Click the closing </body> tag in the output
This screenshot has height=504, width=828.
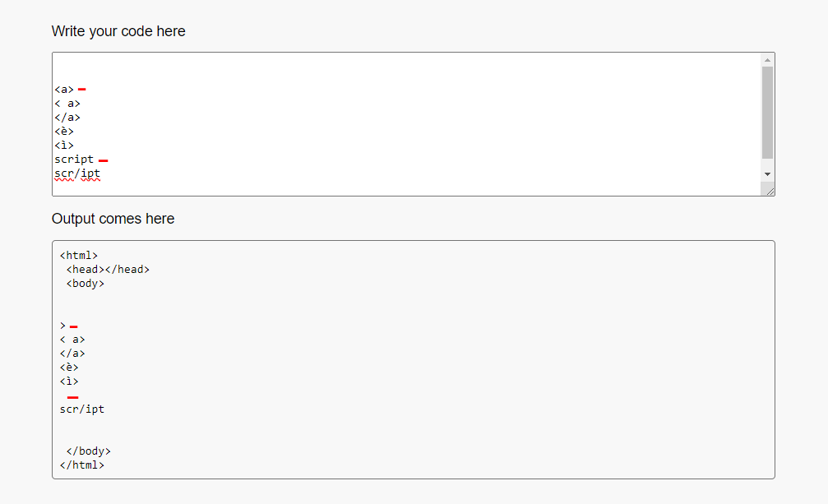point(88,451)
